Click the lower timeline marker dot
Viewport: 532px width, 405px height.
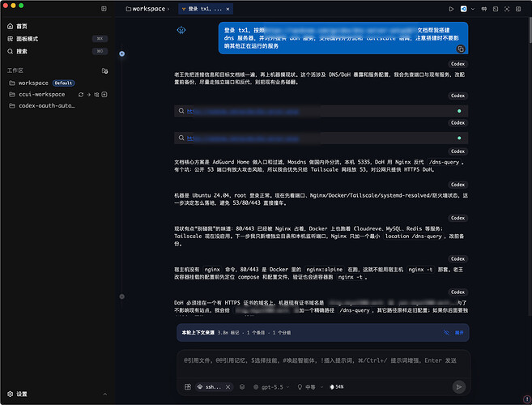point(121,296)
